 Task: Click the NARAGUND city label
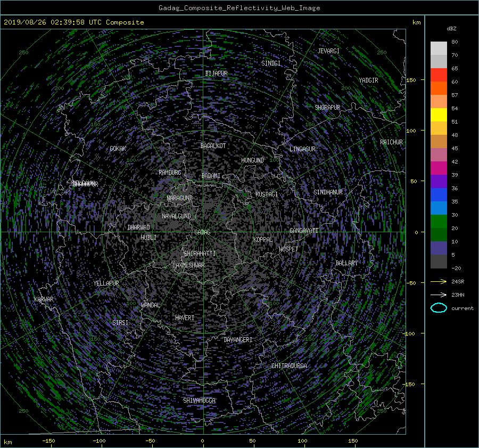pos(180,198)
